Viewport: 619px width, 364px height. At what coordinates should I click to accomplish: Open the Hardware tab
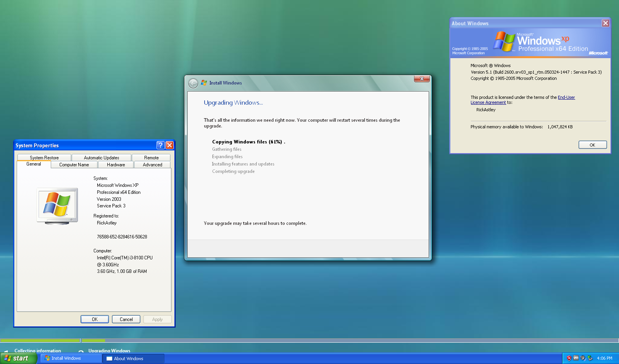pyautogui.click(x=116, y=165)
